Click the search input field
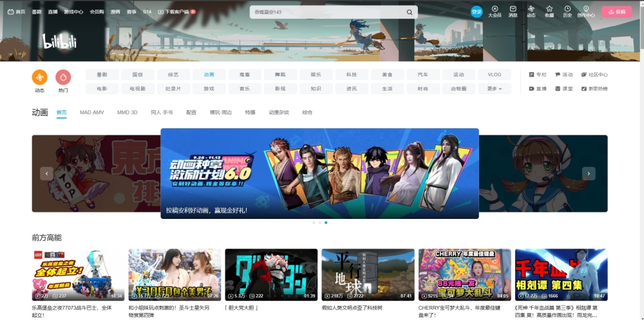 (325, 12)
